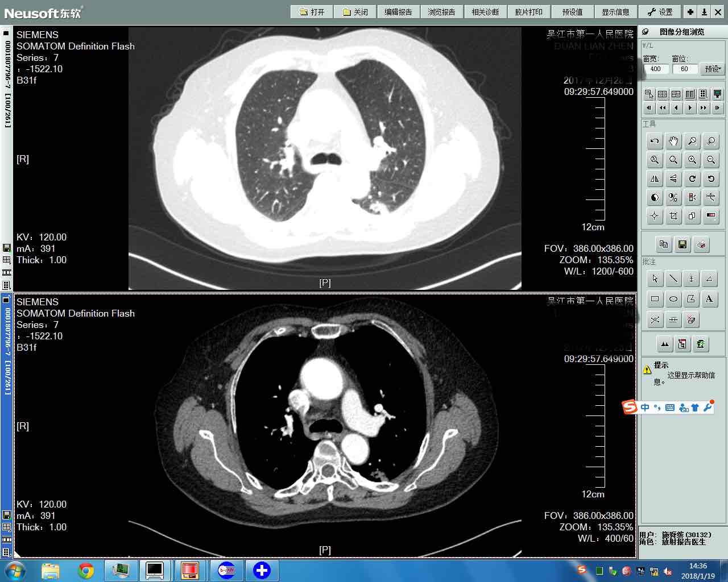
Task: Click save icon beside lower image pane
Action: point(7,515)
